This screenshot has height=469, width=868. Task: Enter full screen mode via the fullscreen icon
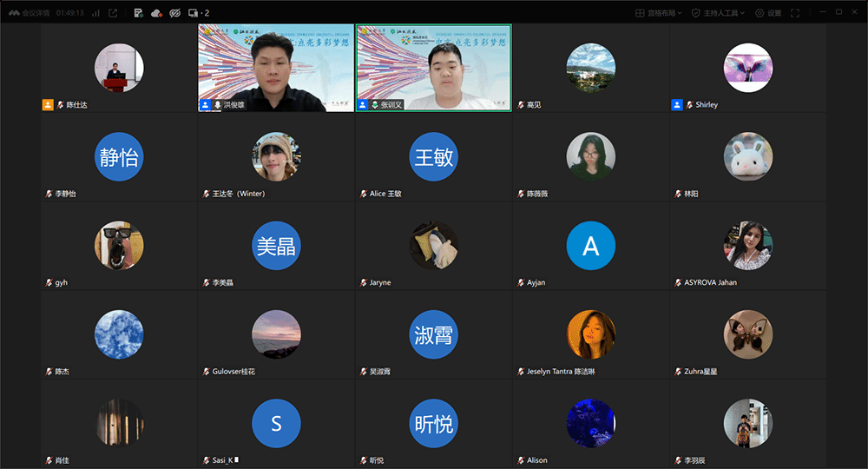[x=795, y=13]
